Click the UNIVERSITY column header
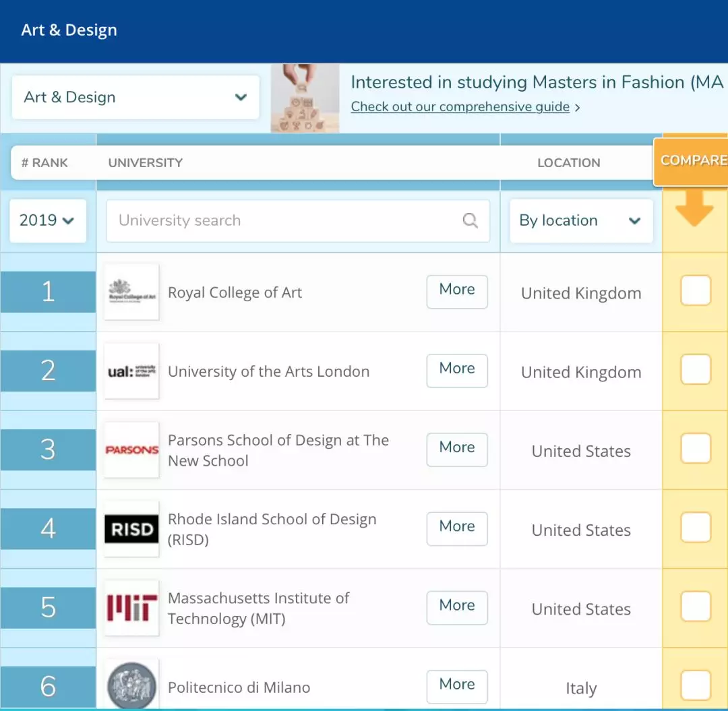Screen dimensions: 728x711 (146, 163)
